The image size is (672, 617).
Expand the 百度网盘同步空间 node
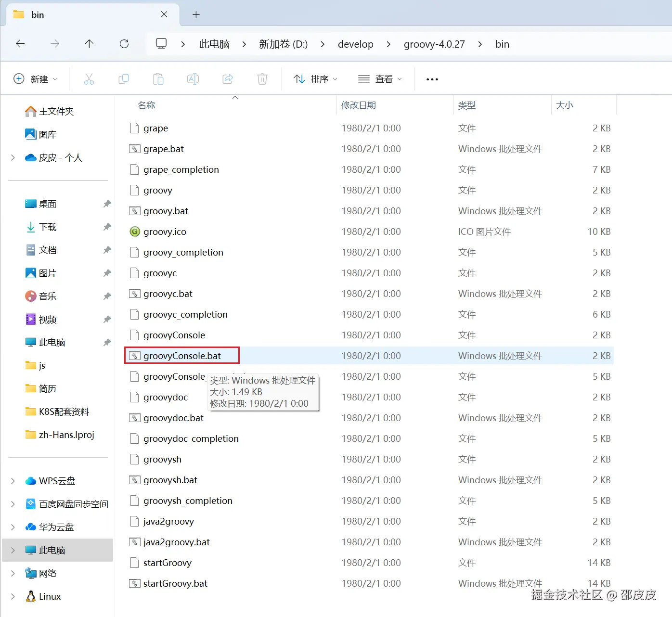pyautogui.click(x=13, y=504)
